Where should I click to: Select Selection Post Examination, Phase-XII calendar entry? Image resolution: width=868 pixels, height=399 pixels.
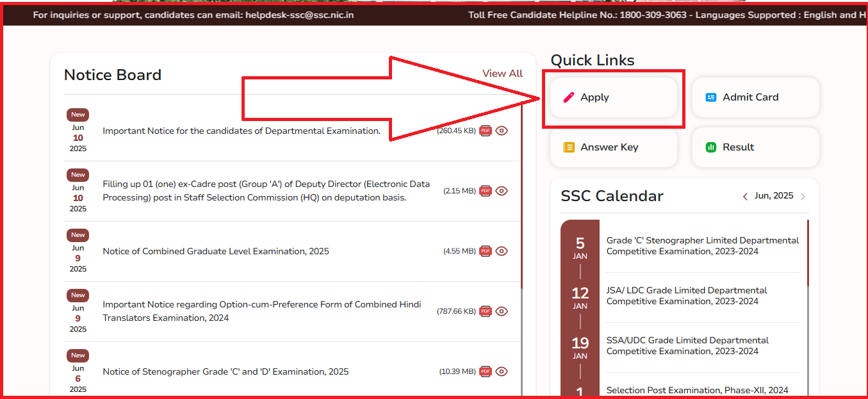[x=698, y=390]
